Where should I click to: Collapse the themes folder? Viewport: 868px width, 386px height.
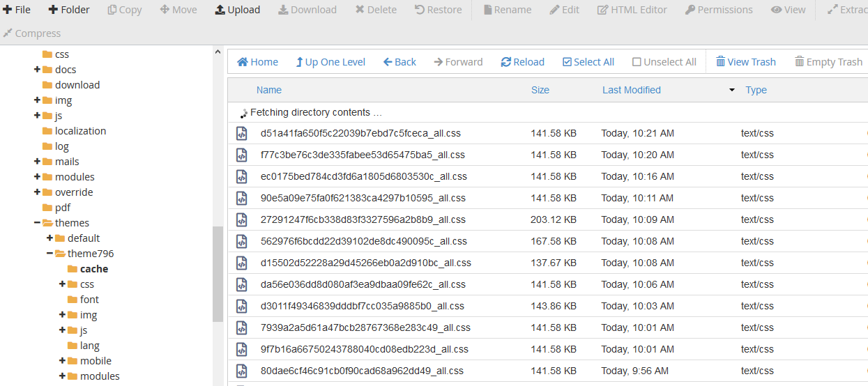[37, 223]
